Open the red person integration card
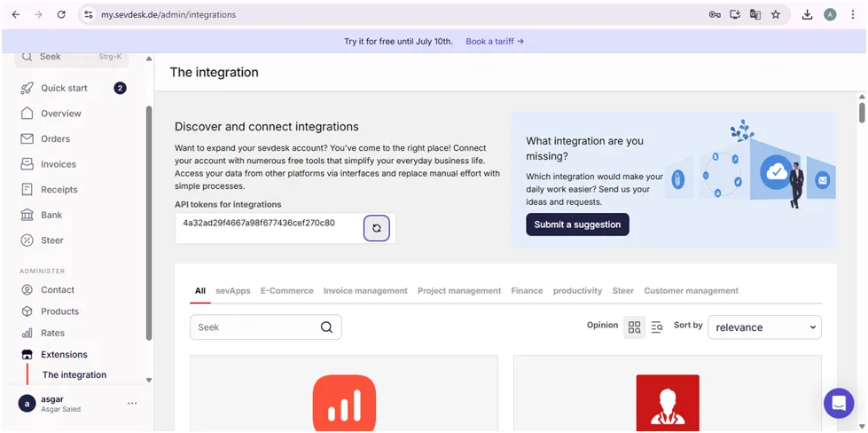Screen dimensions: 868x433 668,394
